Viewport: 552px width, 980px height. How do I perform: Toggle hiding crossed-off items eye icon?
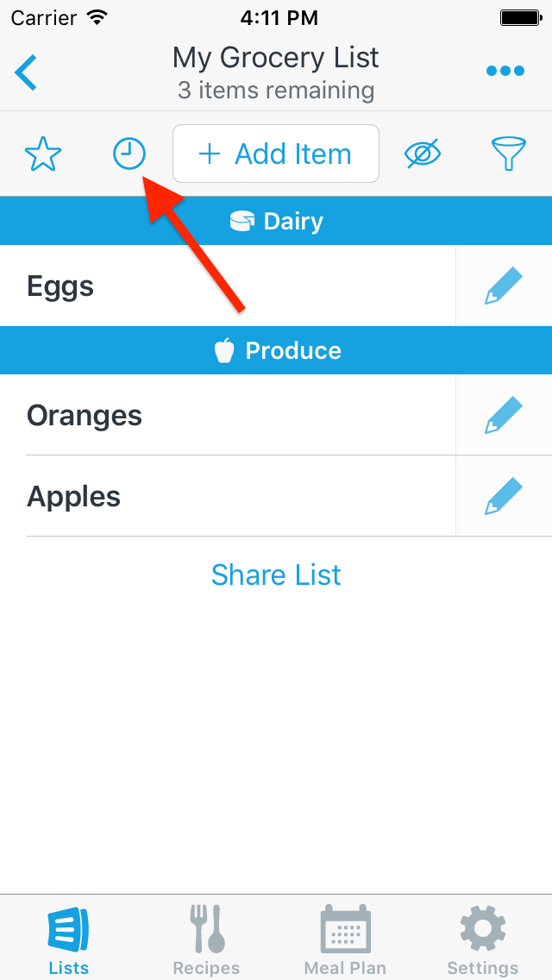[423, 154]
